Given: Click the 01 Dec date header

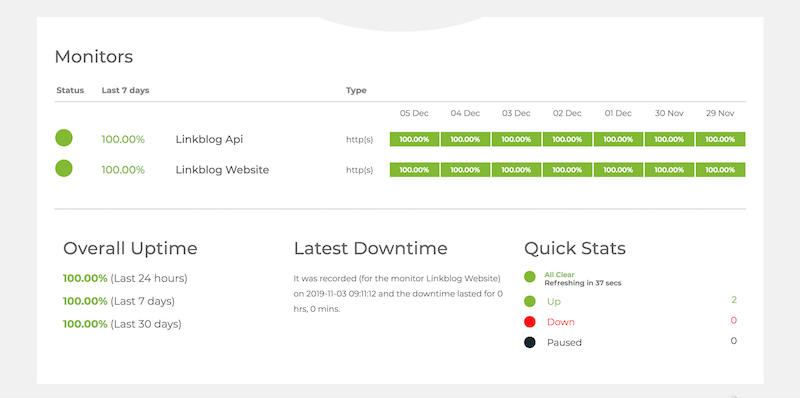Looking at the screenshot, I should pyautogui.click(x=618, y=113).
